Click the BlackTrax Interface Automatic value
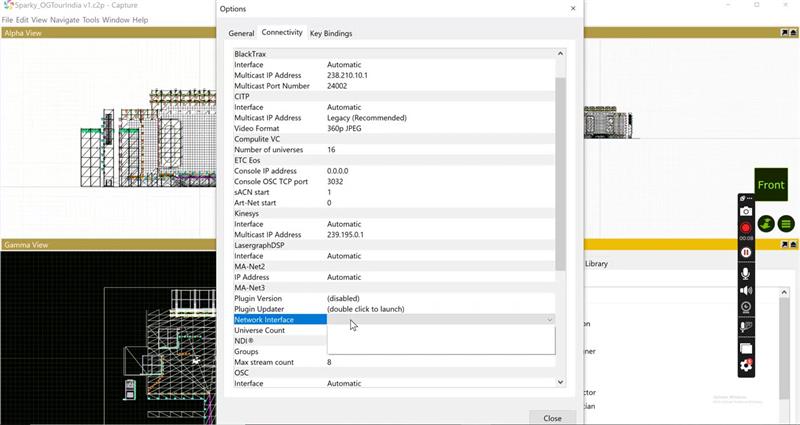 coord(344,65)
